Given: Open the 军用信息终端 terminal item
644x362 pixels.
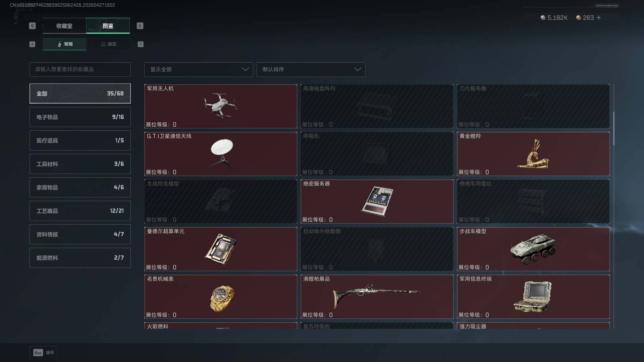Looking at the screenshot, I should (x=533, y=297).
